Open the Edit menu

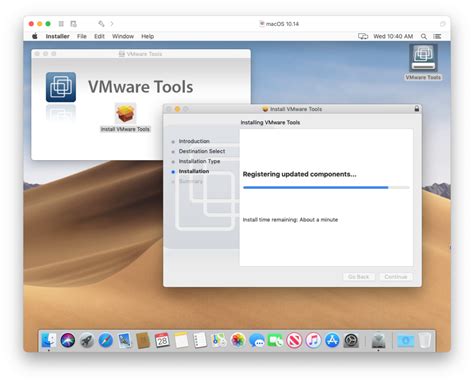click(x=99, y=36)
